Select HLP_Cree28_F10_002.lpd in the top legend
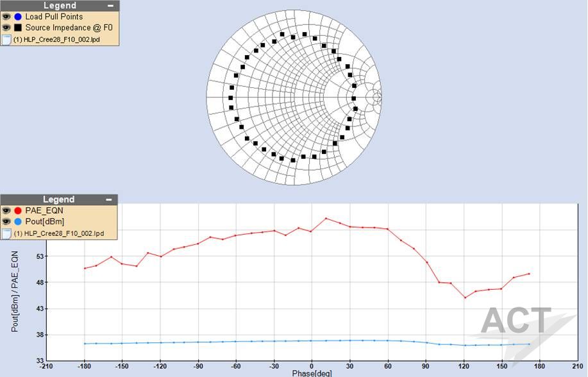 click(x=56, y=39)
